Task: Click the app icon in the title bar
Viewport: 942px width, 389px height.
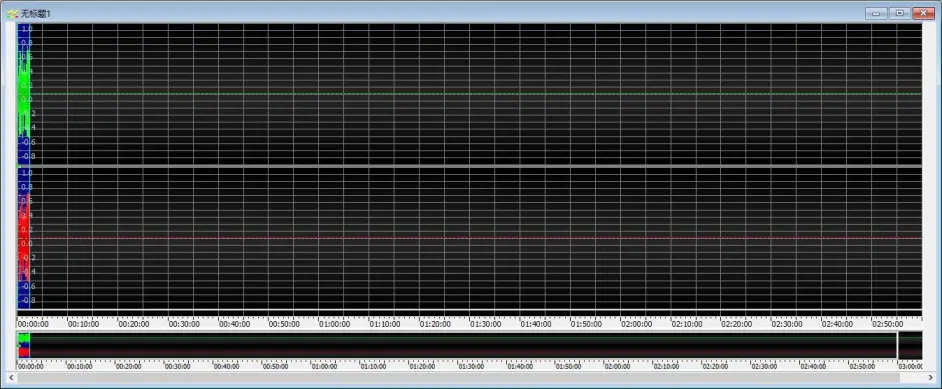Action: (12, 13)
